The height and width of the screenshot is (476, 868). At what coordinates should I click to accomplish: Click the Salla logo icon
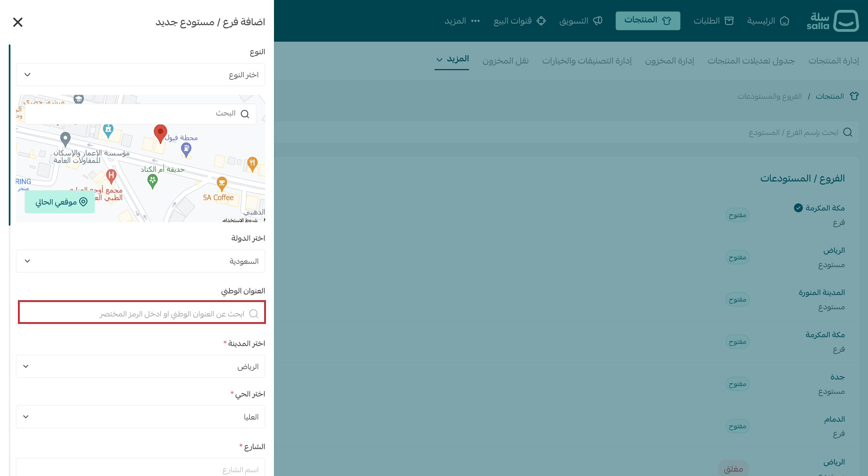(846, 21)
